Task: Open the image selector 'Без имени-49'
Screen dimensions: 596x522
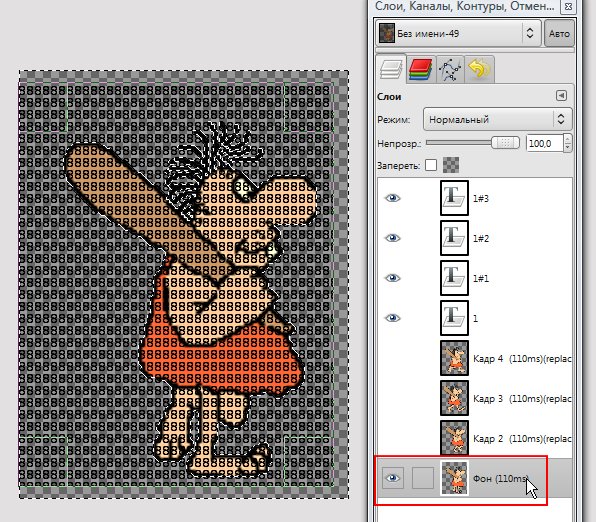Action: click(x=458, y=33)
